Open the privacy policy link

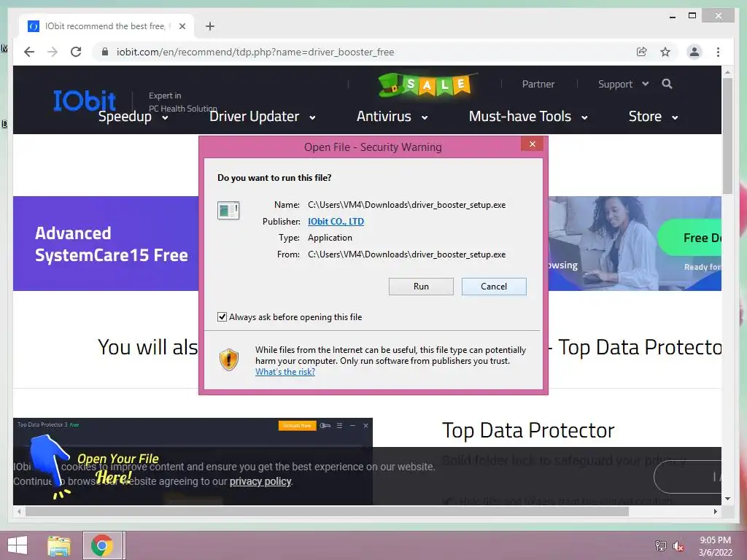(260, 481)
